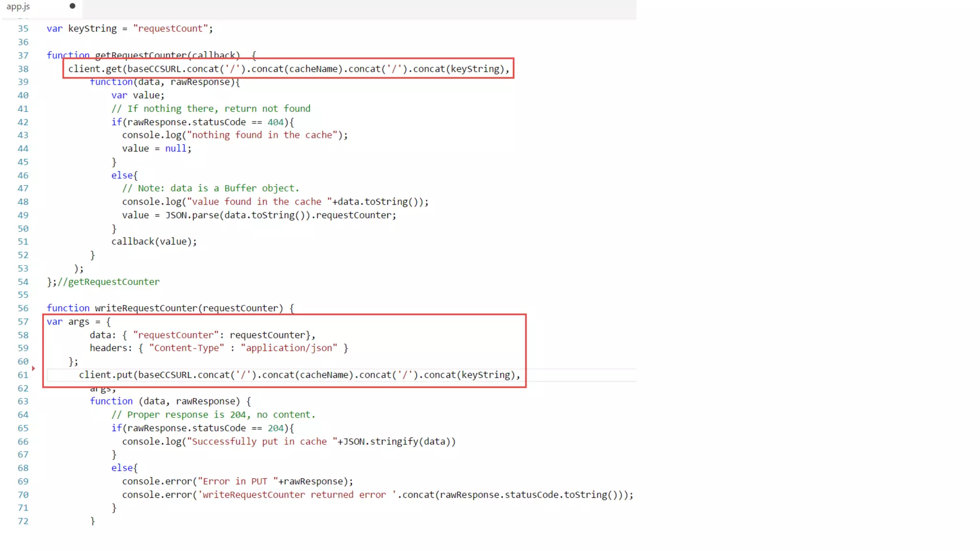Viewport: 980px width, 551px height.
Task: Place cursor on client.get call
Action: [x=95, y=69]
